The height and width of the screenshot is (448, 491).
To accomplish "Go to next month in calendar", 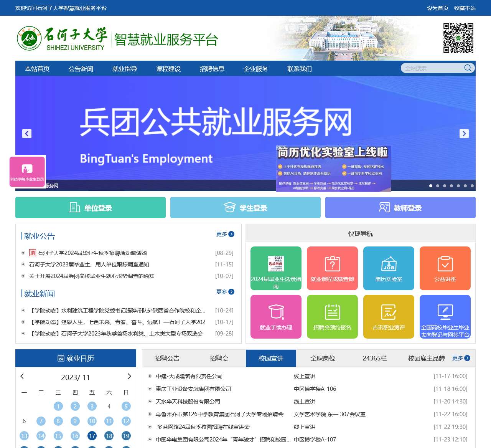I will [x=129, y=376].
